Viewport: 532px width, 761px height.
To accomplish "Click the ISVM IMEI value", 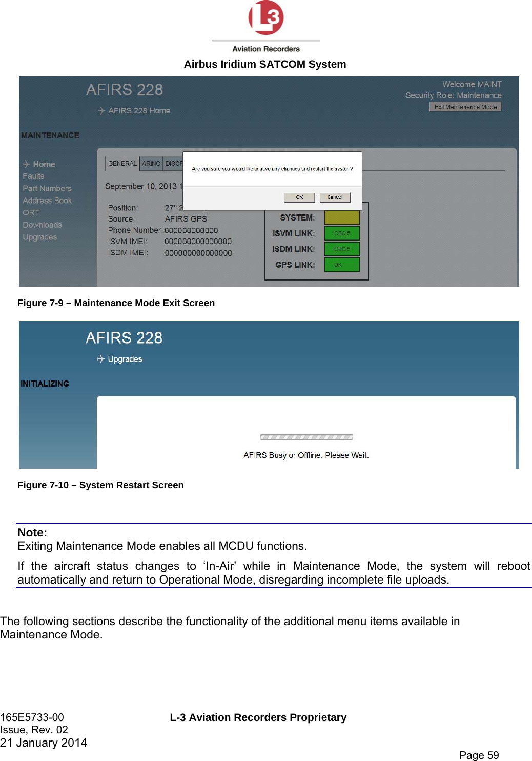I will (x=198, y=242).
